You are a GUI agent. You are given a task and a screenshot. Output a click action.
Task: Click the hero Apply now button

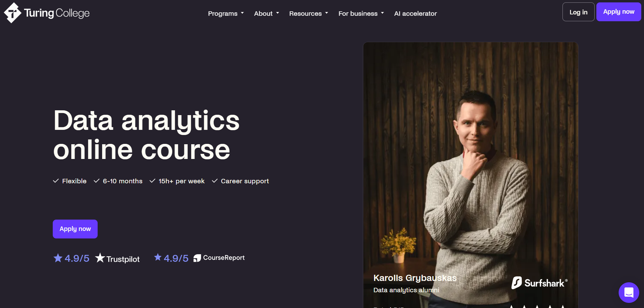pyautogui.click(x=75, y=229)
